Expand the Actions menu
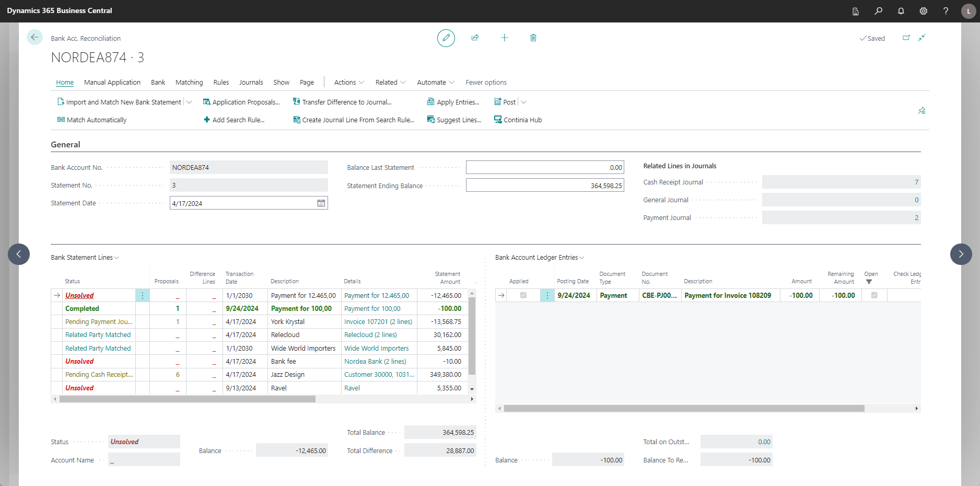This screenshot has width=980, height=486. click(348, 82)
